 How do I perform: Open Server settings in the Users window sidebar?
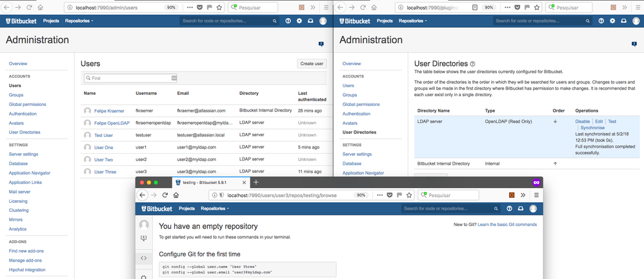tap(23, 154)
